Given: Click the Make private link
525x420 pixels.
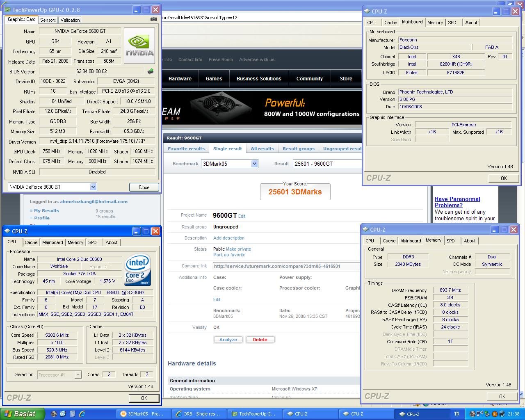Looking at the screenshot, I should coord(238,249).
